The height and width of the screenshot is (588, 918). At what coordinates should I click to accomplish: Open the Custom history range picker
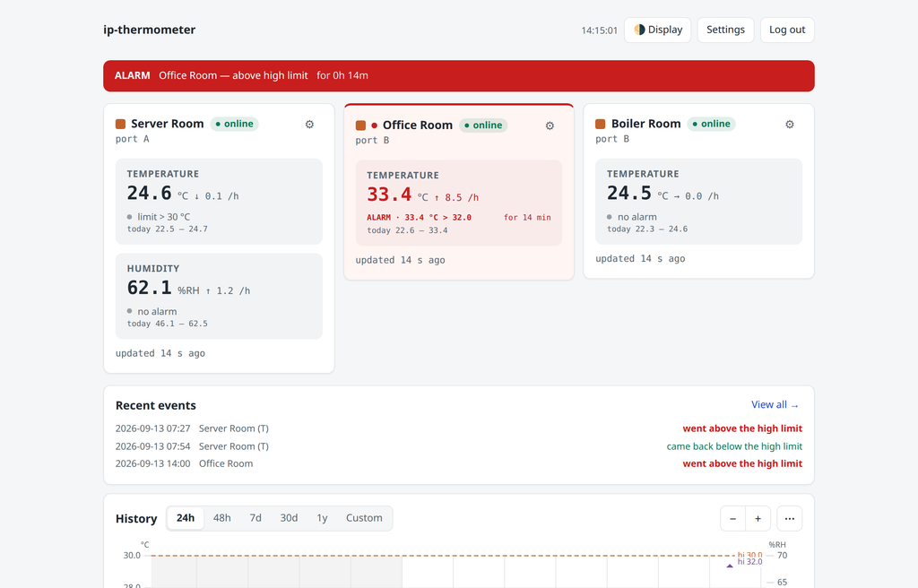click(x=364, y=518)
